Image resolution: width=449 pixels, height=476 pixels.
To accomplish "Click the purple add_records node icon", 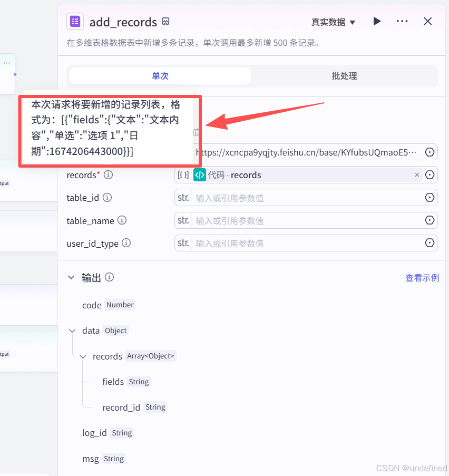I will click(x=75, y=21).
